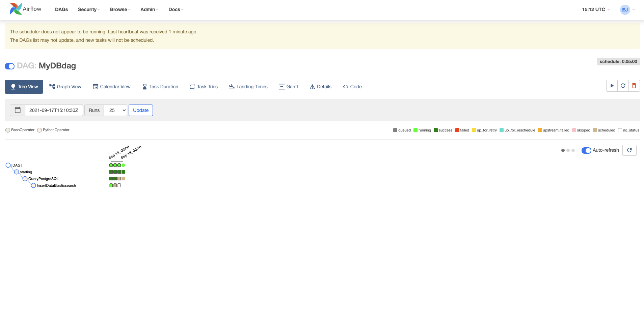Click the queued legend gray swatch
Viewport: 644px width, 325px height.
click(x=395, y=130)
